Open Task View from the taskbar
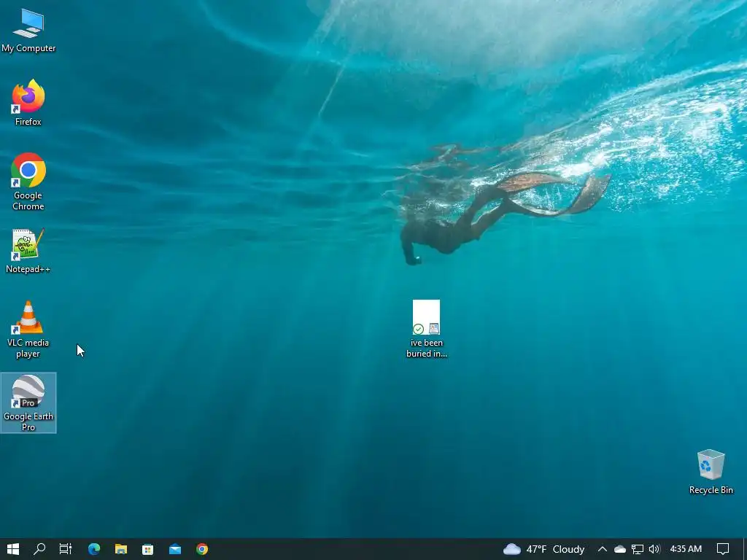This screenshot has width=747, height=560. click(65, 549)
